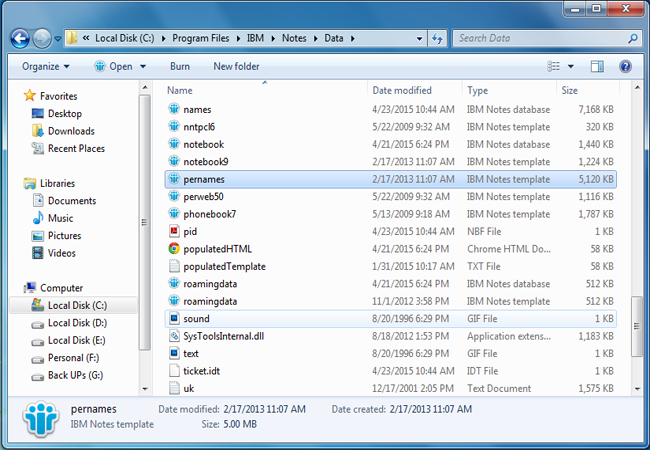Screen dimensions: 650x450
Task: Go back with the Back arrow button
Action: point(20,39)
